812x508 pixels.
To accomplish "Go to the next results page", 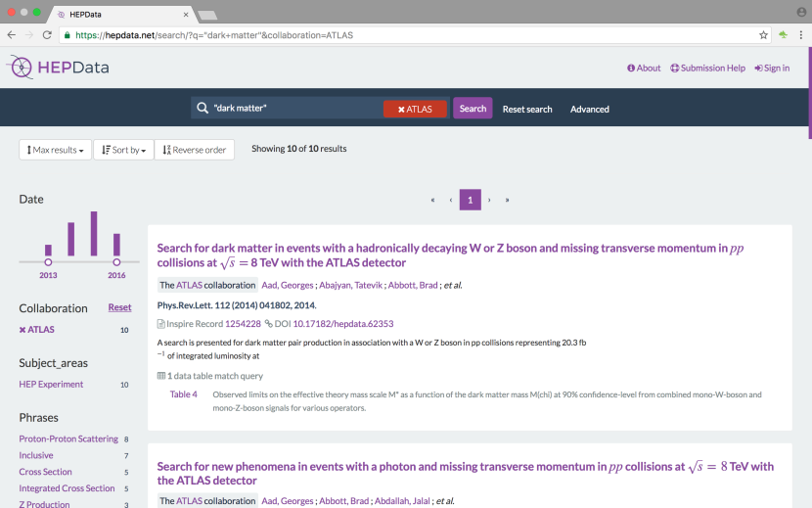I will pos(489,200).
